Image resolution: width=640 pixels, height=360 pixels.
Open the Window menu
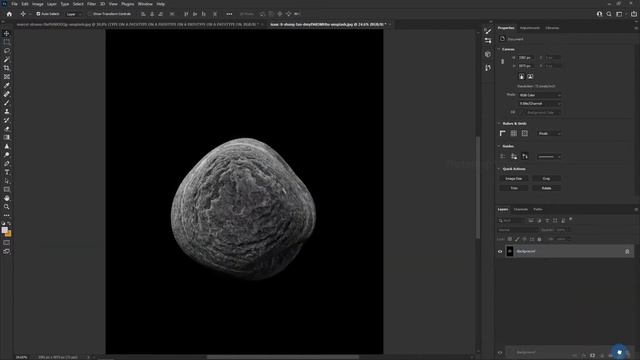click(145, 4)
